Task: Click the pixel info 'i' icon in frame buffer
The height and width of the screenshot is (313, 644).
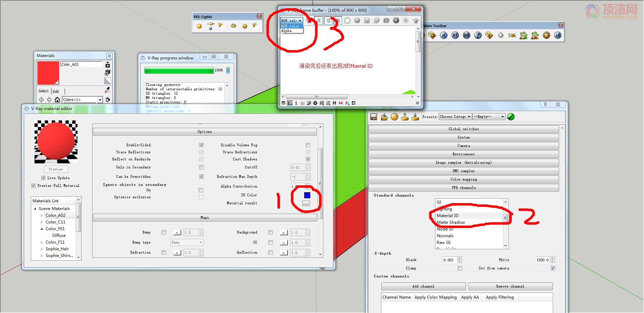Action: pyautogui.click(x=296, y=103)
